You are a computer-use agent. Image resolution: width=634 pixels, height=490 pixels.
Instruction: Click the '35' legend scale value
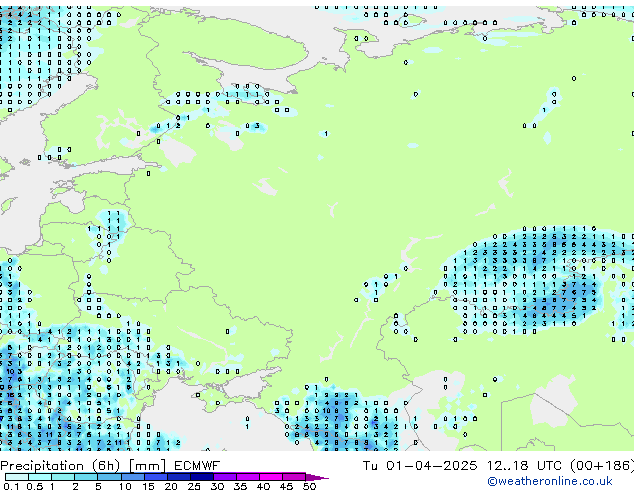[x=240, y=486]
